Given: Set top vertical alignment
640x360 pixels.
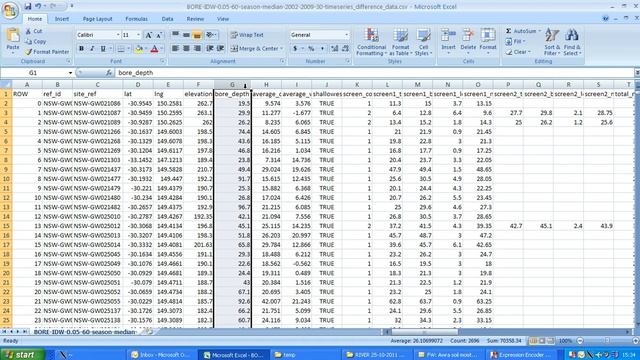Looking at the screenshot, I should tap(176, 35).
